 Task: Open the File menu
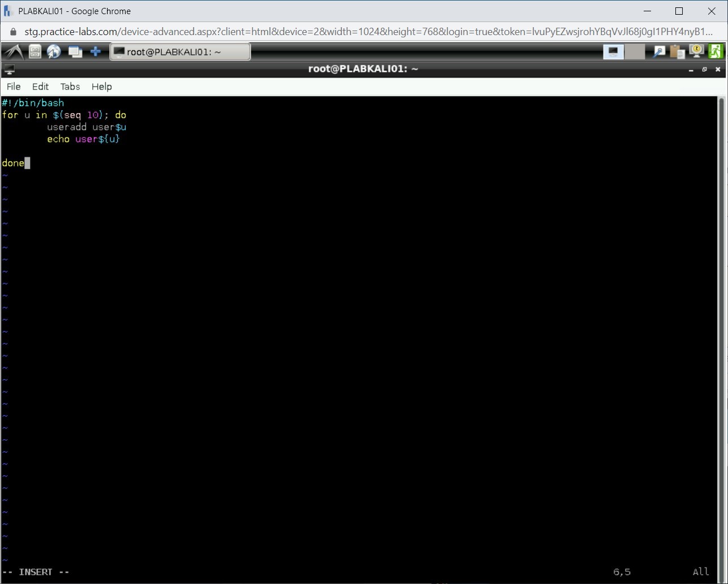(14, 87)
